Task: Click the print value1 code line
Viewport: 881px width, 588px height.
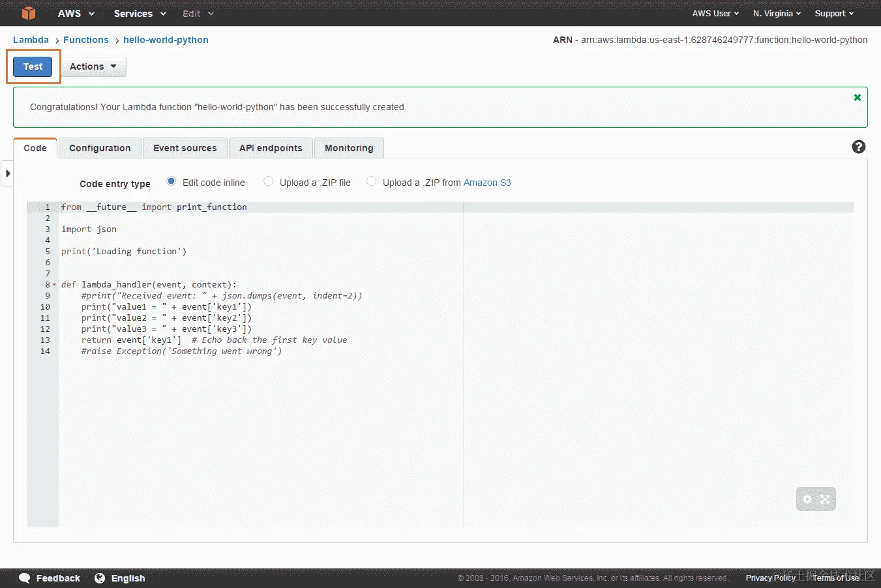Action: [x=166, y=307]
